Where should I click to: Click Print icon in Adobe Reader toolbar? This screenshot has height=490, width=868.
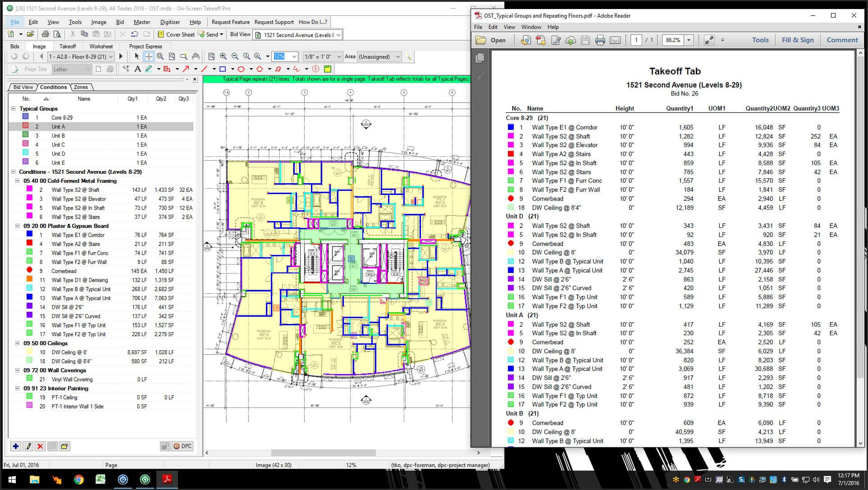[x=600, y=40]
